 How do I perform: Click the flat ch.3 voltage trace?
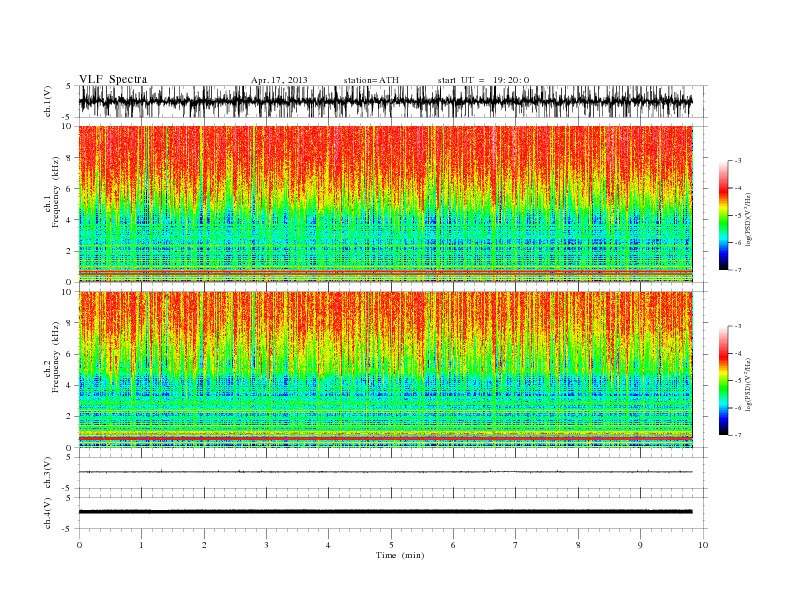click(x=385, y=472)
